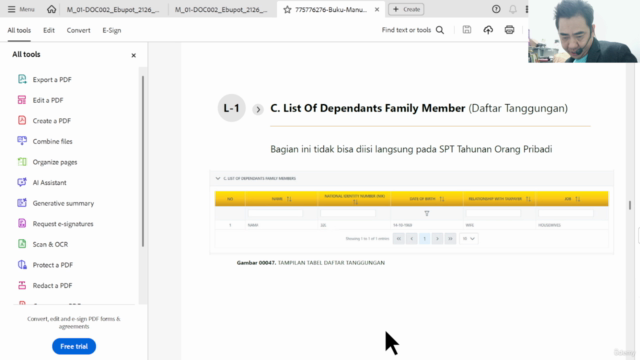This screenshot has width=640, height=360.
Task: Sort by Relationship with Taxpayer column
Action: [528, 199]
